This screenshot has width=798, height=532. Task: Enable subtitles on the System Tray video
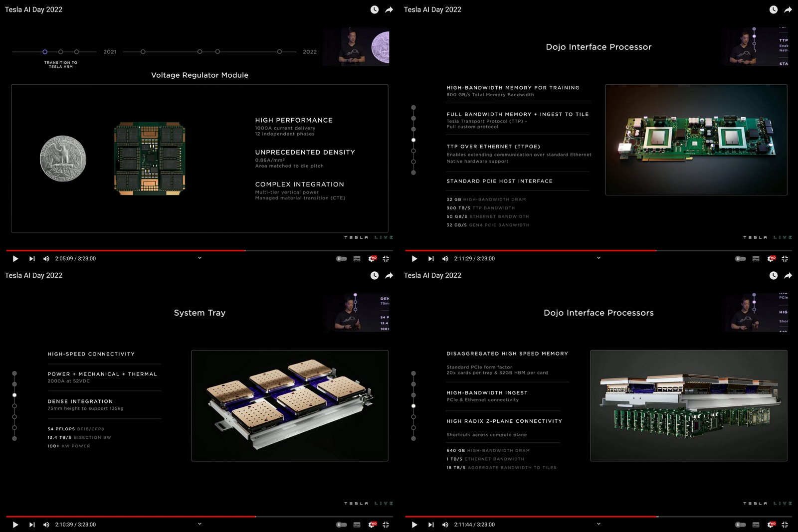356,525
